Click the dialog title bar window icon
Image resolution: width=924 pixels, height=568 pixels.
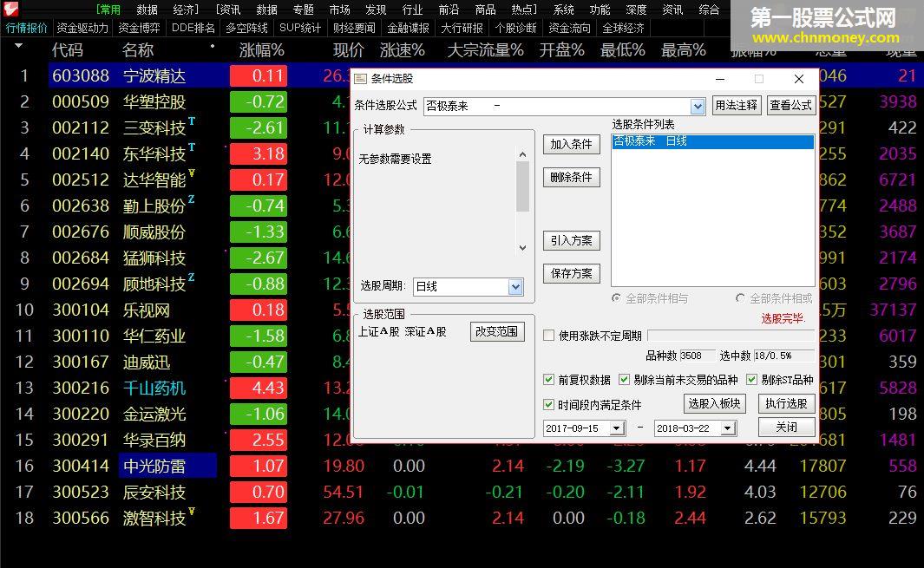pyautogui.click(x=361, y=78)
